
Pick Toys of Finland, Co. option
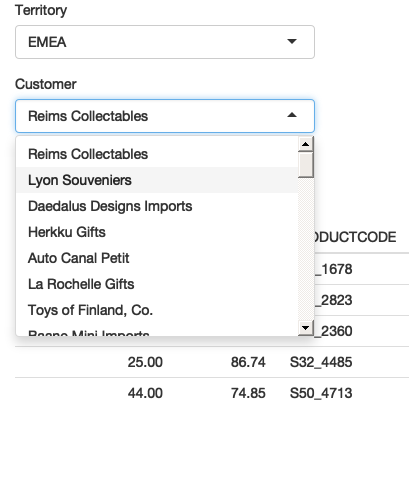tap(157, 310)
